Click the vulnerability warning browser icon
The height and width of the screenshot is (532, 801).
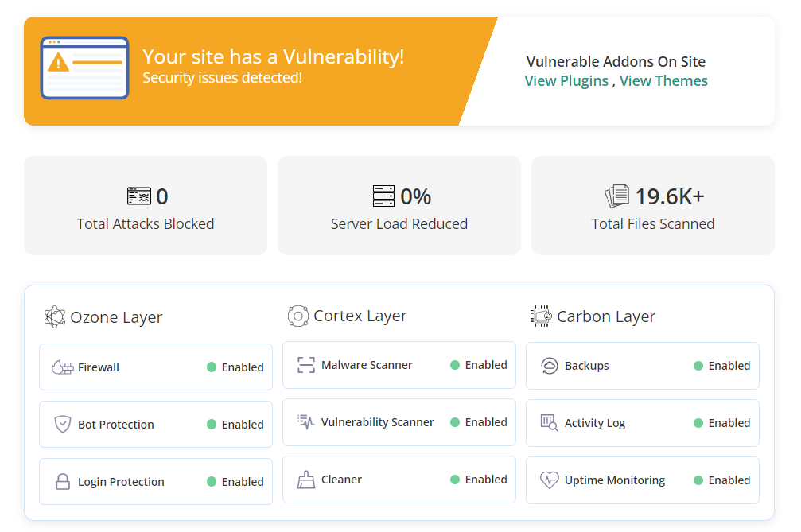click(x=84, y=68)
